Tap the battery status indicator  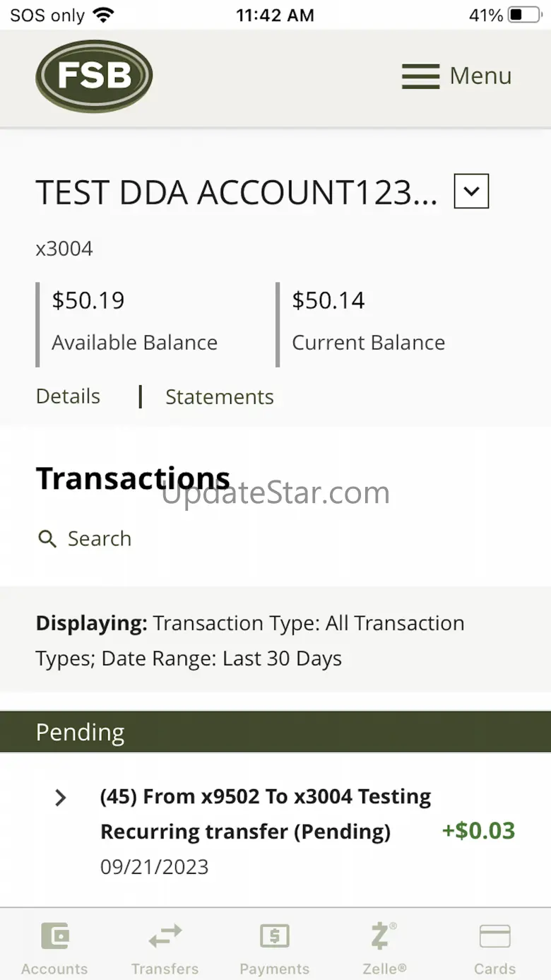point(523,15)
